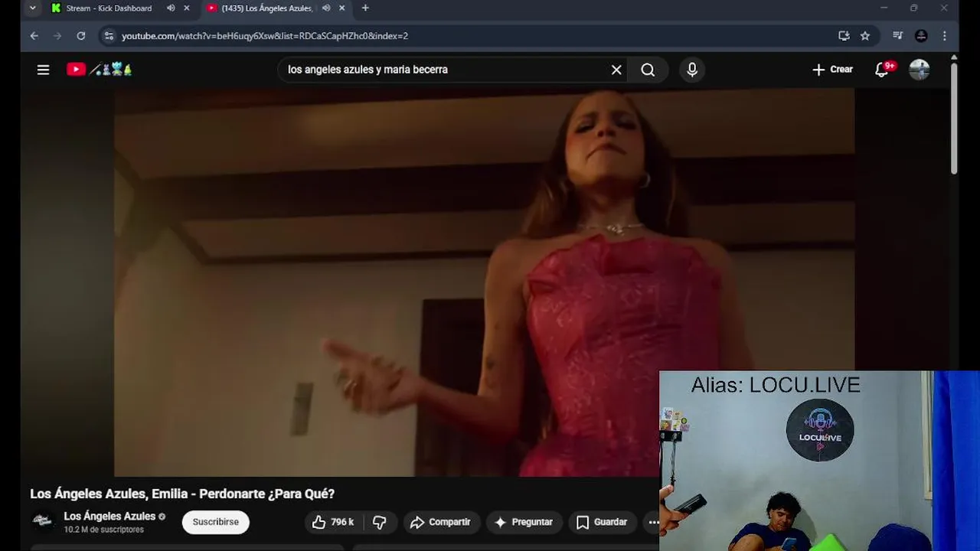Click the video title text
The width and height of the screenshot is (980, 551).
pyautogui.click(x=182, y=494)
